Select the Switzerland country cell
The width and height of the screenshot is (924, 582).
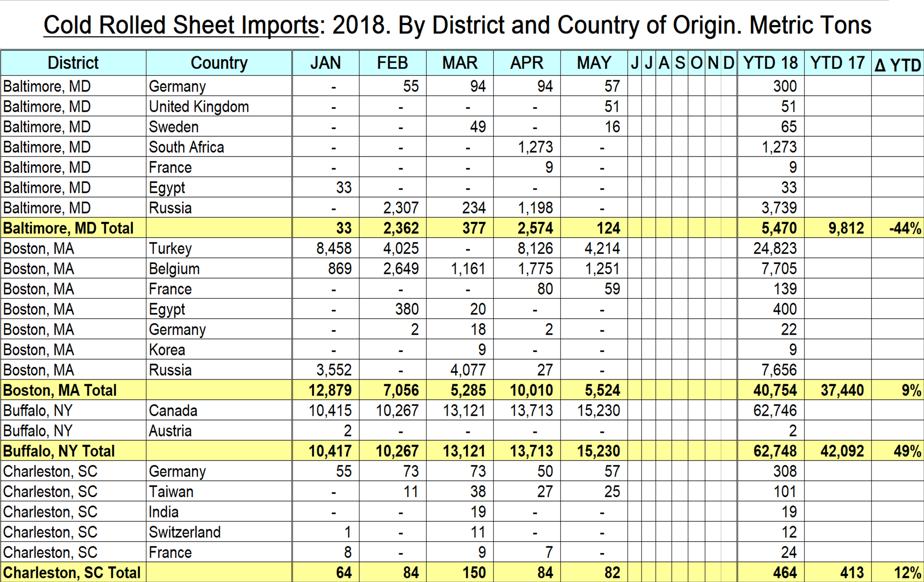coord(184,532)
